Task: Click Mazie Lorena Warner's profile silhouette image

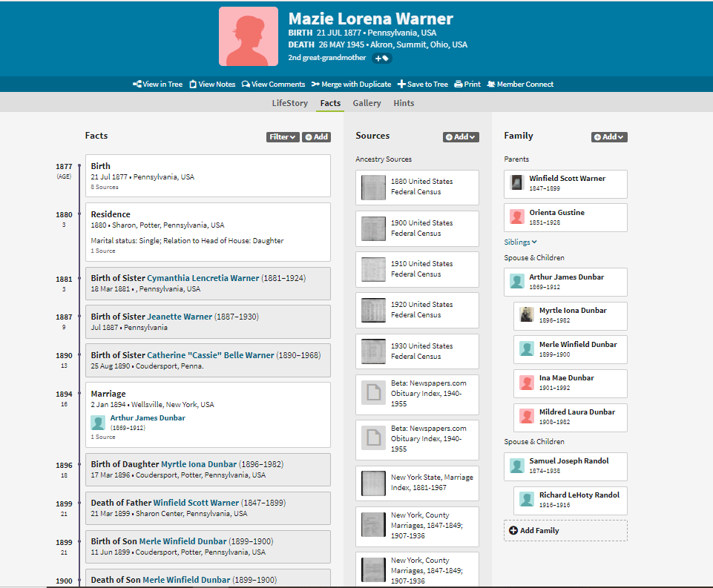Action: click(x=249, y=37)
